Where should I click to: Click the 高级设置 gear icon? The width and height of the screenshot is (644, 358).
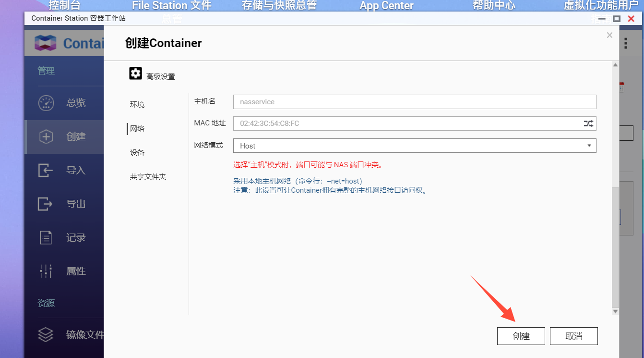[x=136, y=74]
